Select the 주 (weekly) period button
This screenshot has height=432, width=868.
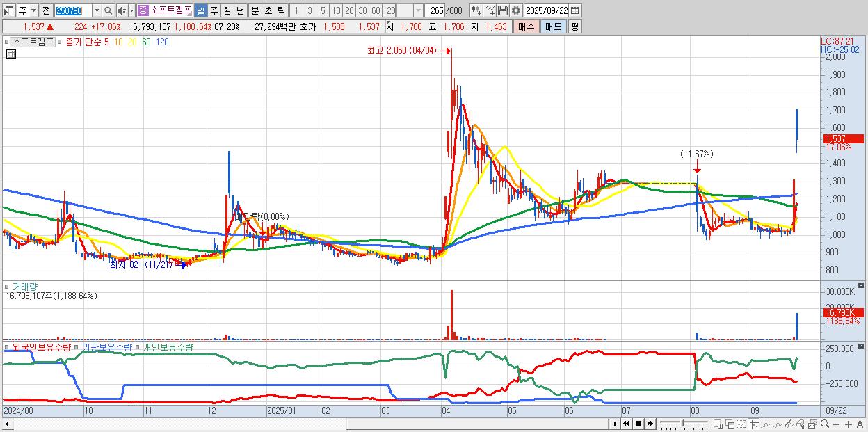214,10
